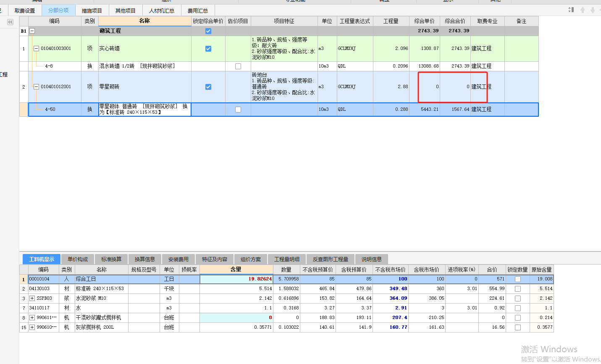601x364 pixels.
Task: Toggle locked unit price for 实心砖墙 row
Action: click(x=208, y=49)
